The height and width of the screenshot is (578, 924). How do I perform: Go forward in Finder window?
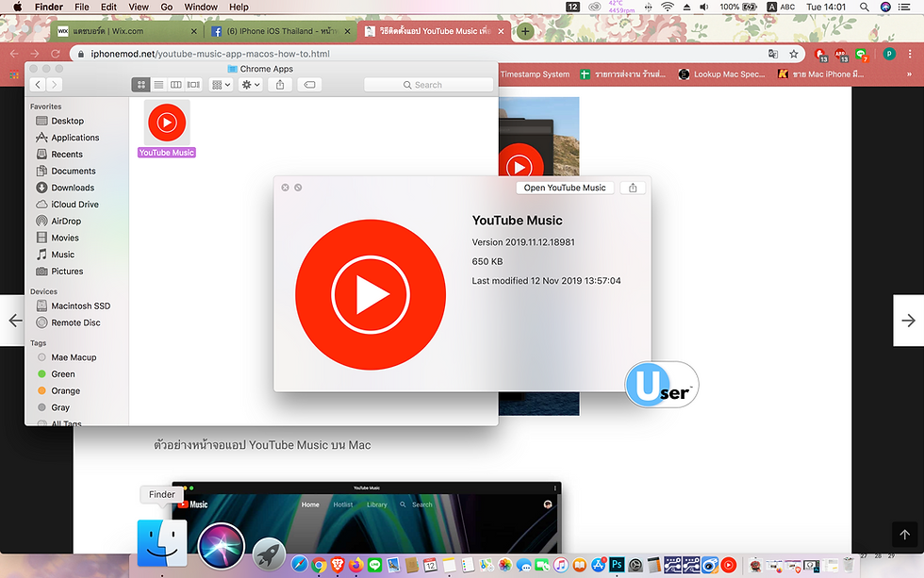pyautogui.click(x=55, y=85)
